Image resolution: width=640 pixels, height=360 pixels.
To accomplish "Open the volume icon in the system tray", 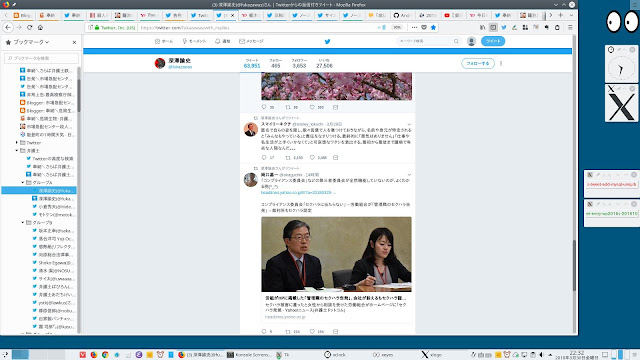I will pos(542,355).
